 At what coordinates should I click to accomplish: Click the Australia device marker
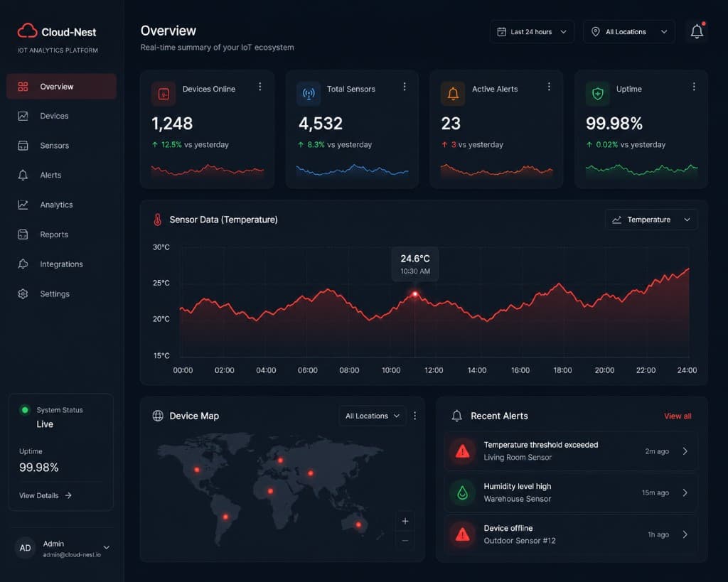[x=358, y=525]
